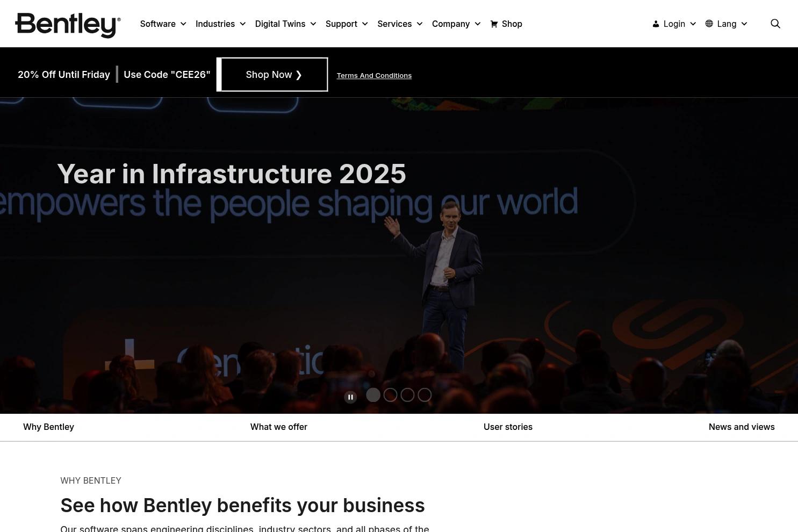Go to the Shop link

pyautogui.click(x=512, y=24)
